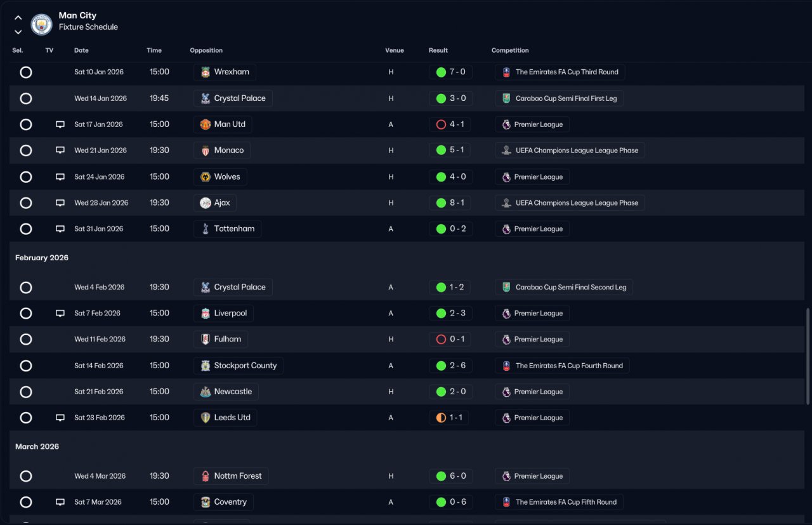This screenshot has width=812, height=525.
Task: Click the February 2026 section header
Action: 42,258
